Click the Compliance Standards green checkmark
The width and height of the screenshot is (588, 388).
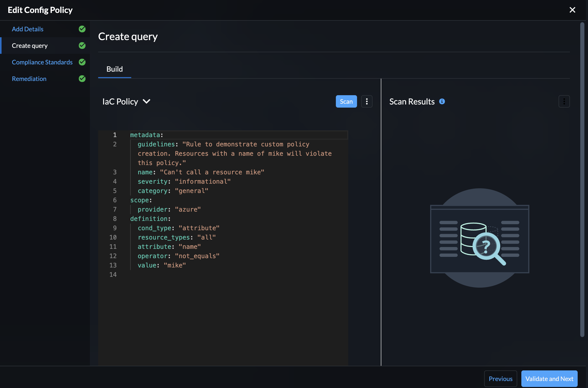pos(82,62)
